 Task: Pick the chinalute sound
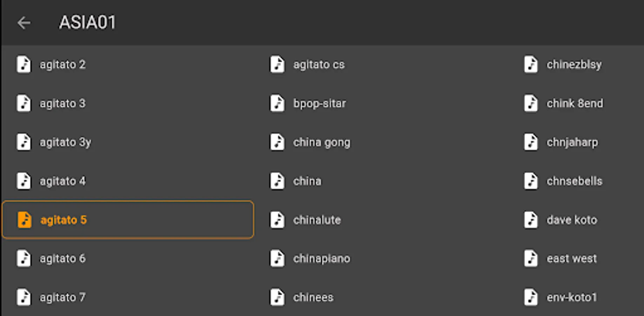(x=317, y=220)
